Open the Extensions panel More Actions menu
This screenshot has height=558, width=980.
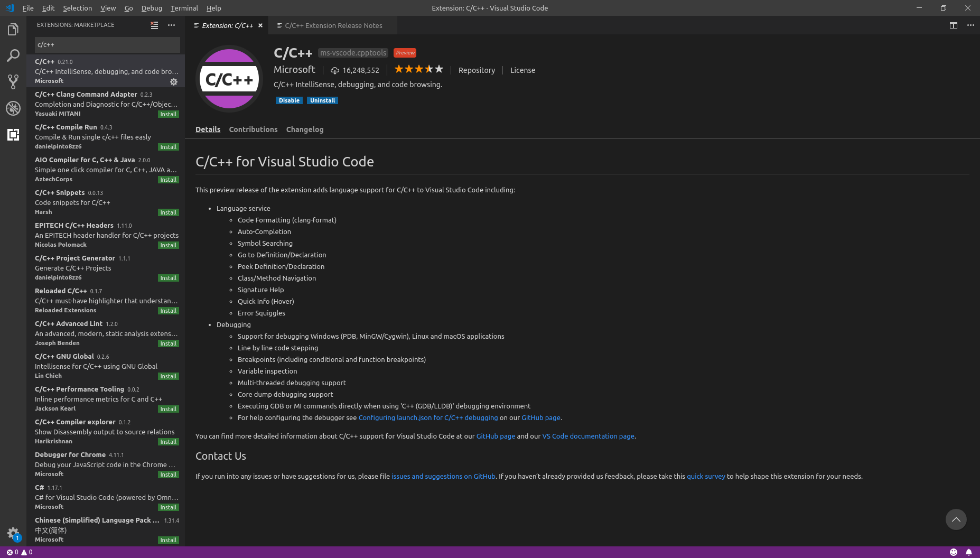pyautogui.click(x=171, y=25)
